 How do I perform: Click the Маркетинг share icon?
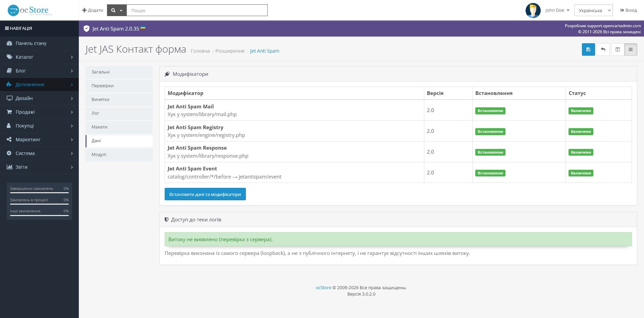[x=9, y=140]
